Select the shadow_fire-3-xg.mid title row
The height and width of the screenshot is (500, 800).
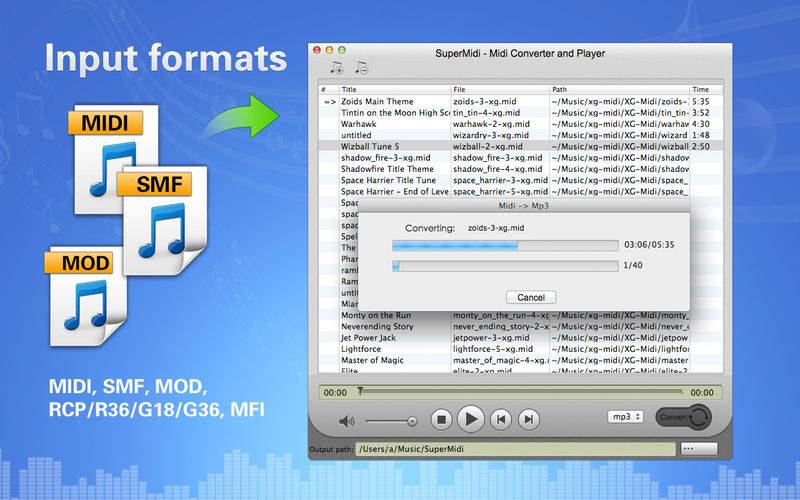pyautogui.click(x=520, y=158)
